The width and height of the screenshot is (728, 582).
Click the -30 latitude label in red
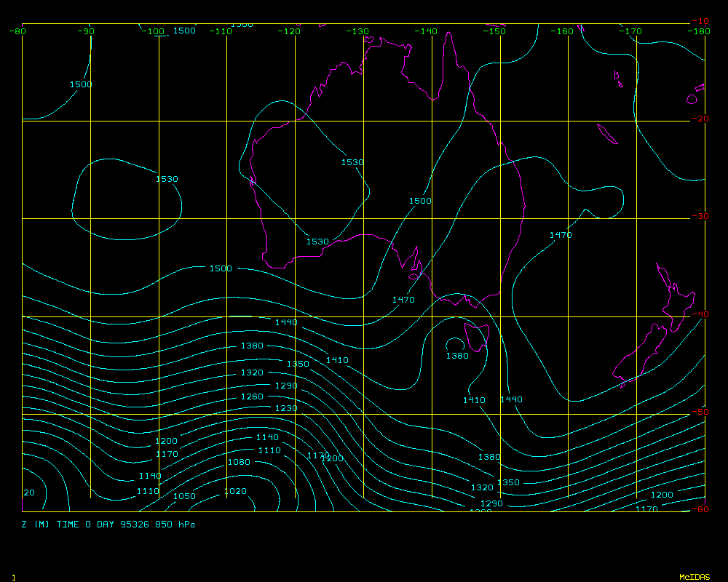click(700, 216)
